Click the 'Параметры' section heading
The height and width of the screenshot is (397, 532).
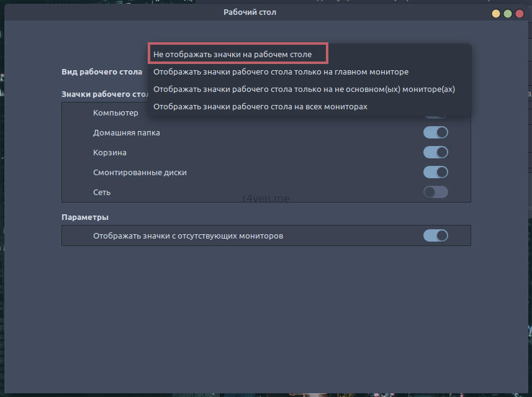85,217
